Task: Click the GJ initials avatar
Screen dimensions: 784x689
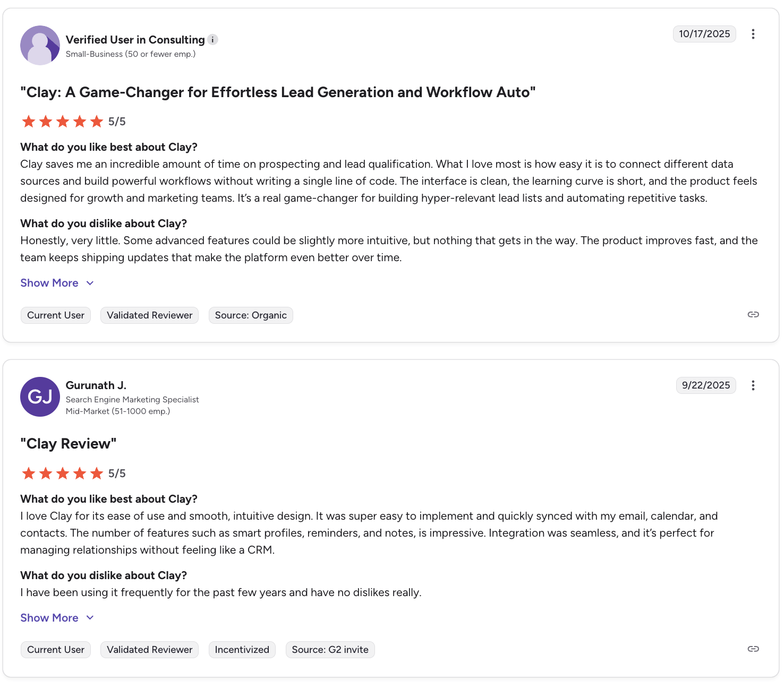Action: [40, 397]
